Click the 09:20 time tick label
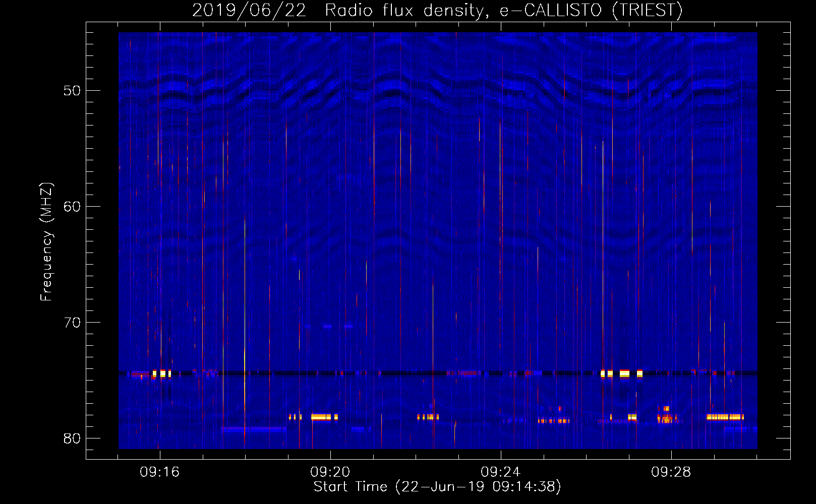816x504 pixels. [330, 472]
